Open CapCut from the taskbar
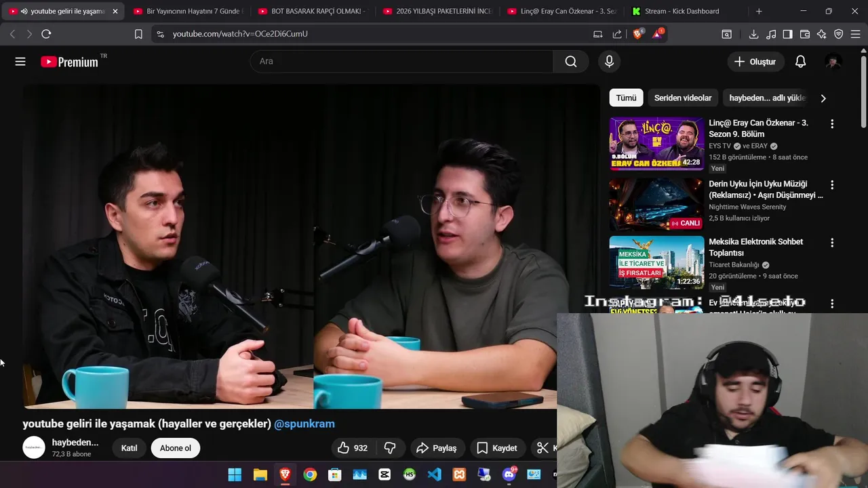This screenshot has width=868, height=488. pyautogui.click(x=384, y=474)
